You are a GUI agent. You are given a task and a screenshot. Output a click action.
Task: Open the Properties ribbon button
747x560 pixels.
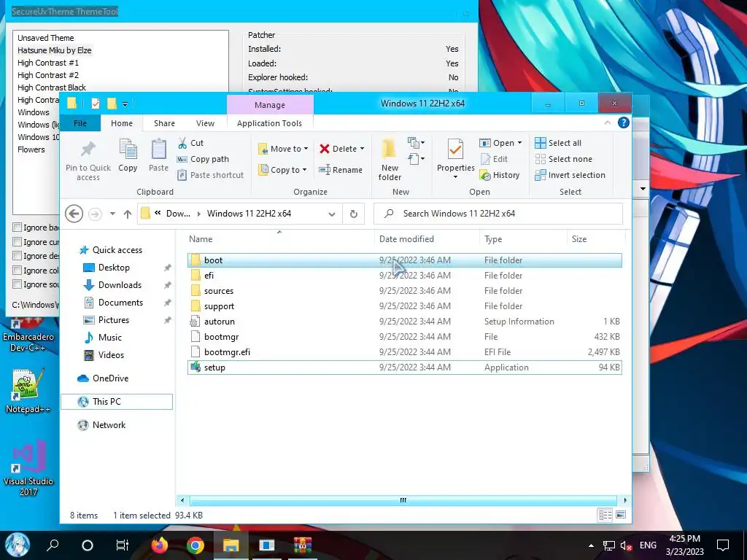coord(455,160)
